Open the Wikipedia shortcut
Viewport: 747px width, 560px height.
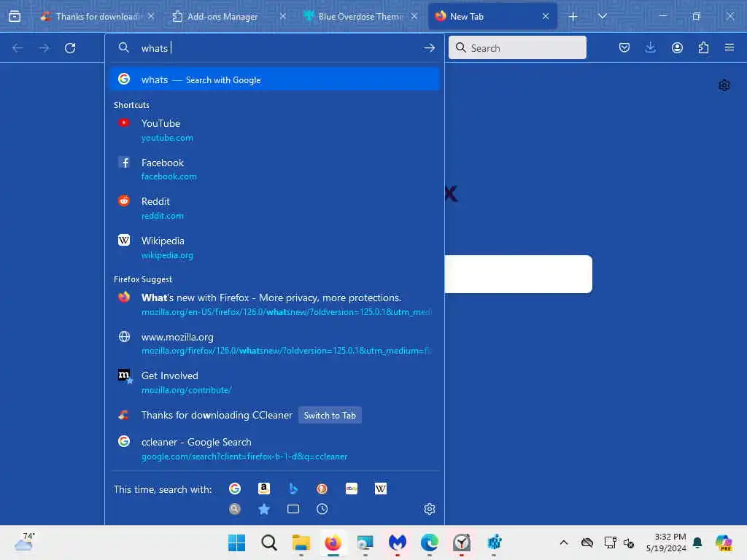click(274, 248)
